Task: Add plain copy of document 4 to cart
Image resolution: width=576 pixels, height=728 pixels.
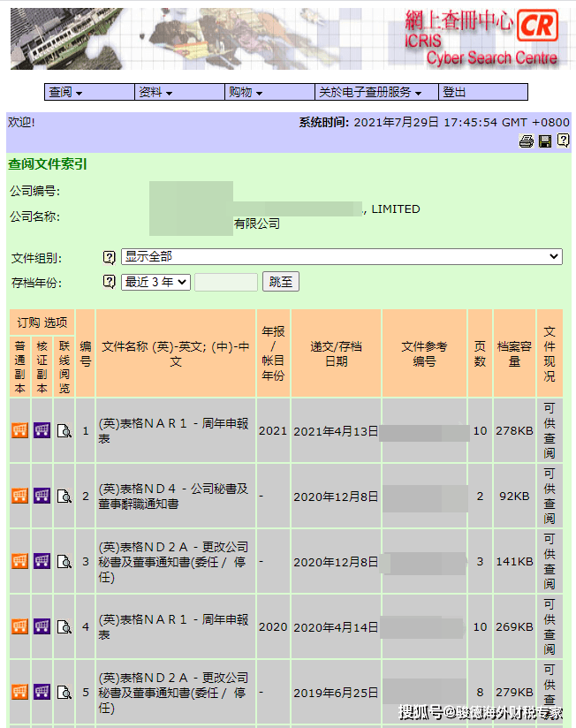Action: click(x=19, y=626)
